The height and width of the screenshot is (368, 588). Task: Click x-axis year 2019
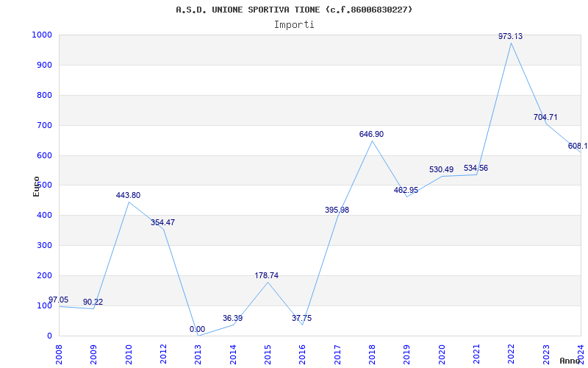coord(407,355)
